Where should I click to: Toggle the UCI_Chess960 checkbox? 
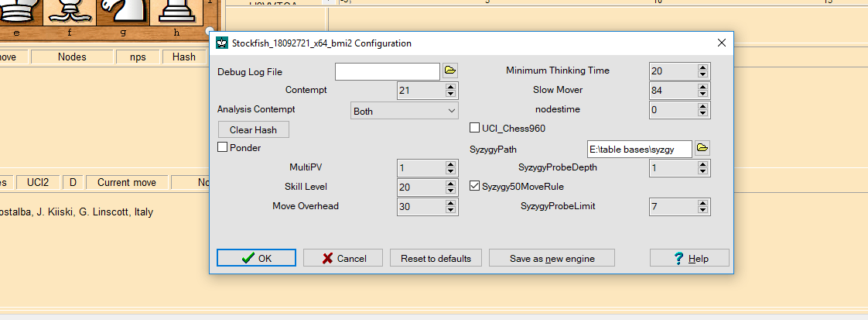click(x=474, y=128)
